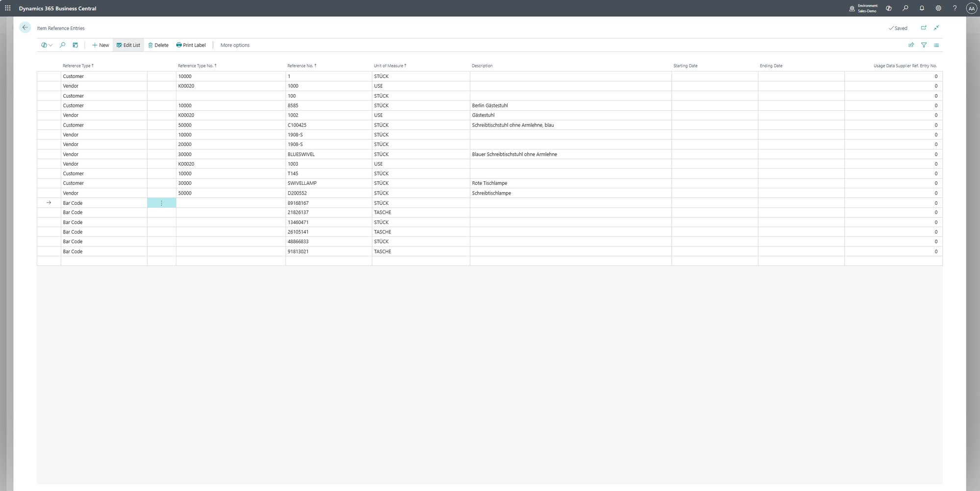The width and height of the screenshot is (980, 491).
Task: Open the notifications bell
Action: point(922,8)
